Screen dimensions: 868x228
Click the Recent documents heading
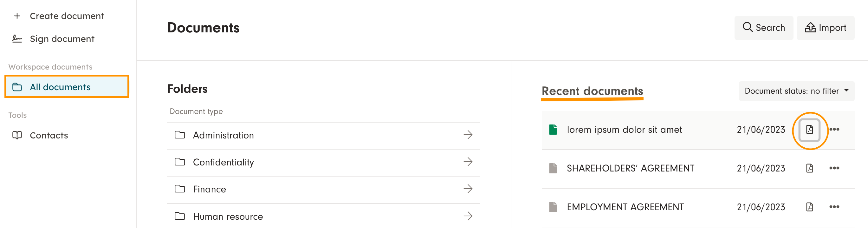pyautogui.click(x=592, y=91)
